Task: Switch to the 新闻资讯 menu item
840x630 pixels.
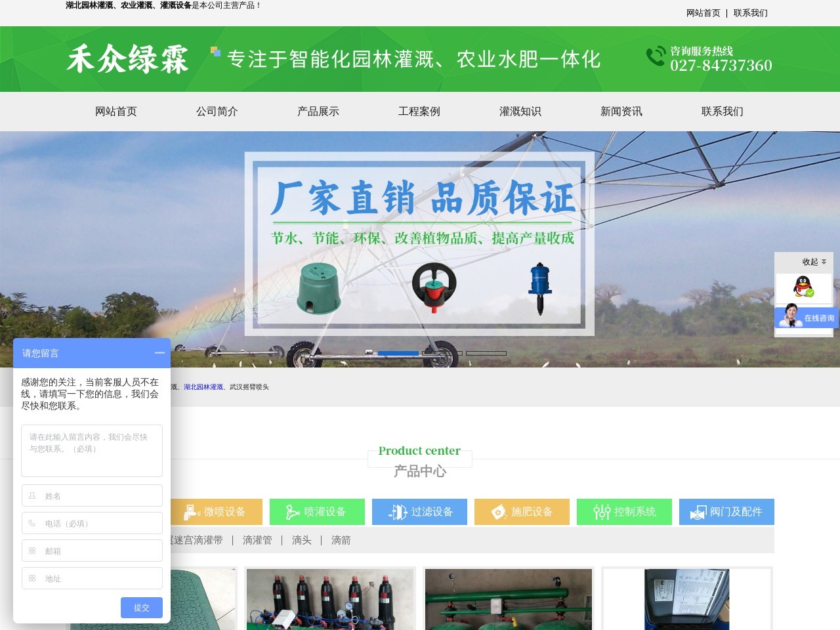Action: point(621,112)
